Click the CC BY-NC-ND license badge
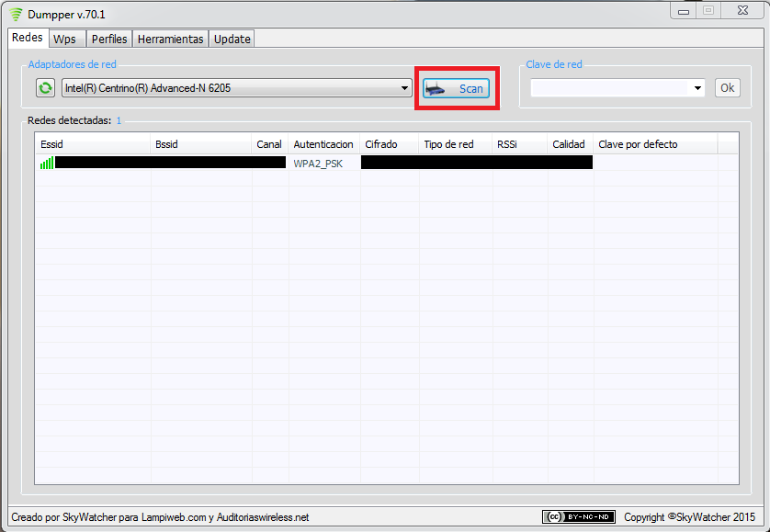 pyautogui.click(x=578, y=516)
